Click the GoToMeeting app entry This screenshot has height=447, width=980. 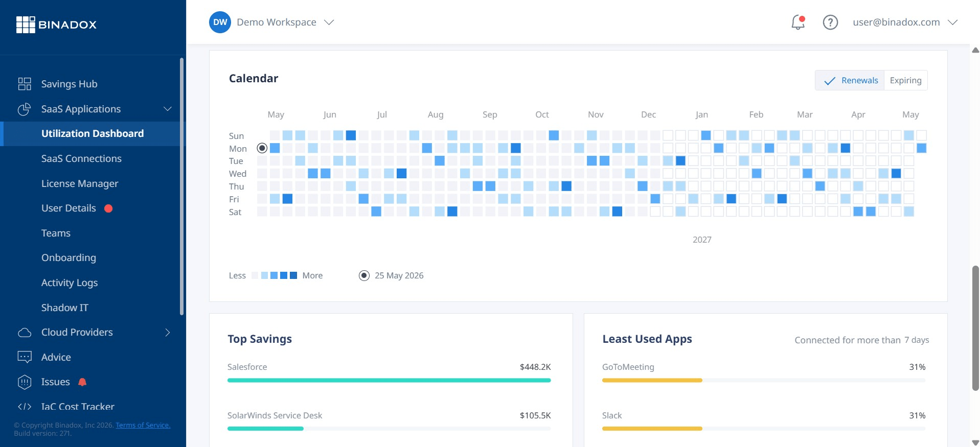pyautogui.click(x=628, y=367)
